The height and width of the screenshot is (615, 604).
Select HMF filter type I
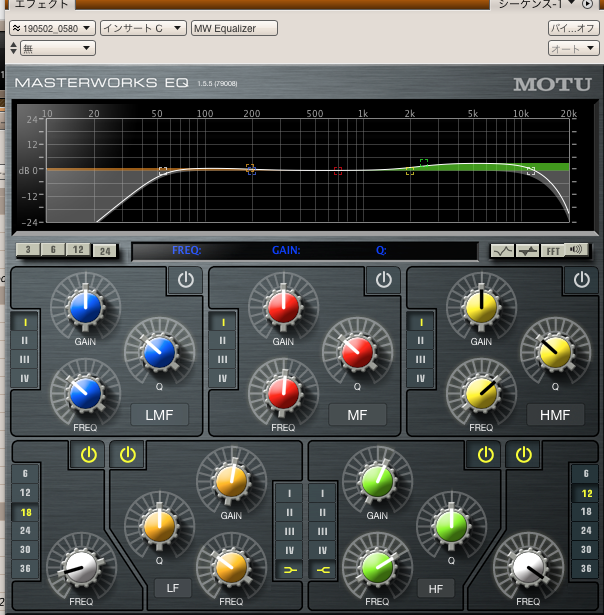pos(421,322)
